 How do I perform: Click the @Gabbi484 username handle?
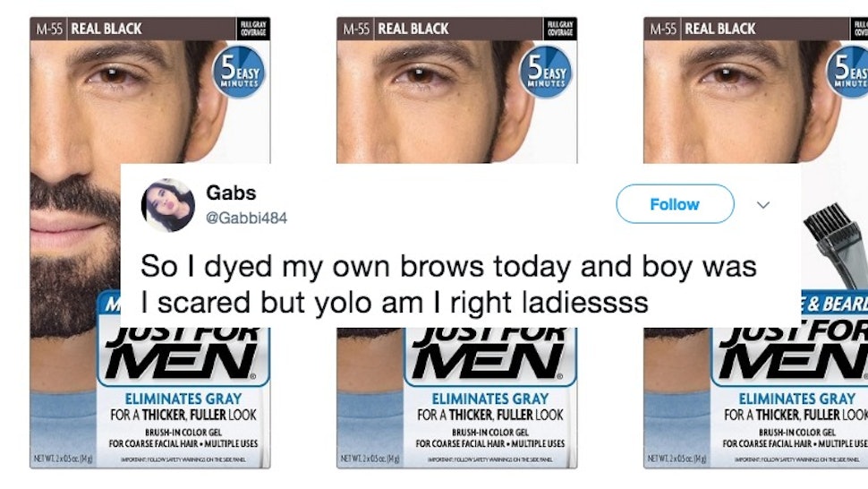pos(246,219)
